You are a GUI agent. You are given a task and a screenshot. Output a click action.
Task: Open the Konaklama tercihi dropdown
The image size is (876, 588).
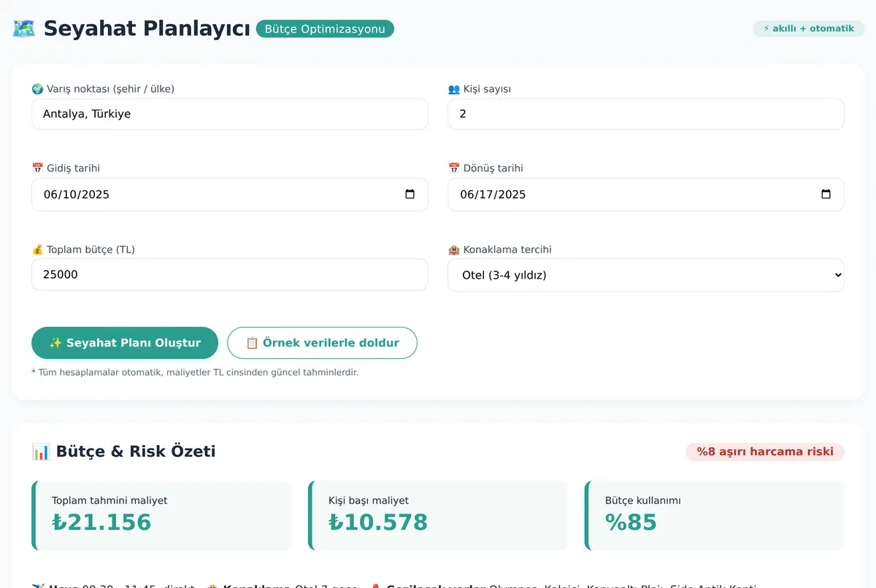(646, 275)
